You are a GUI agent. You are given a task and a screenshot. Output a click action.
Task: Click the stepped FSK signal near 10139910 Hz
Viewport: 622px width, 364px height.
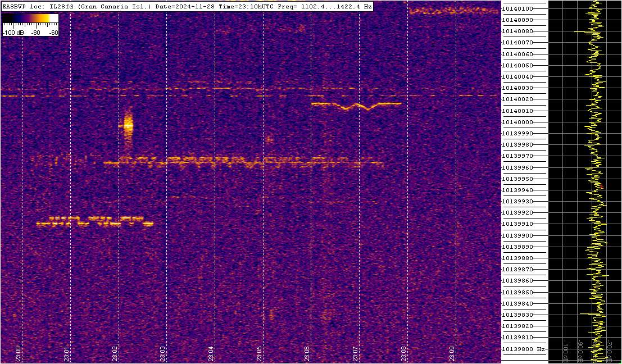pyautogui.click(x=95, y=221)
